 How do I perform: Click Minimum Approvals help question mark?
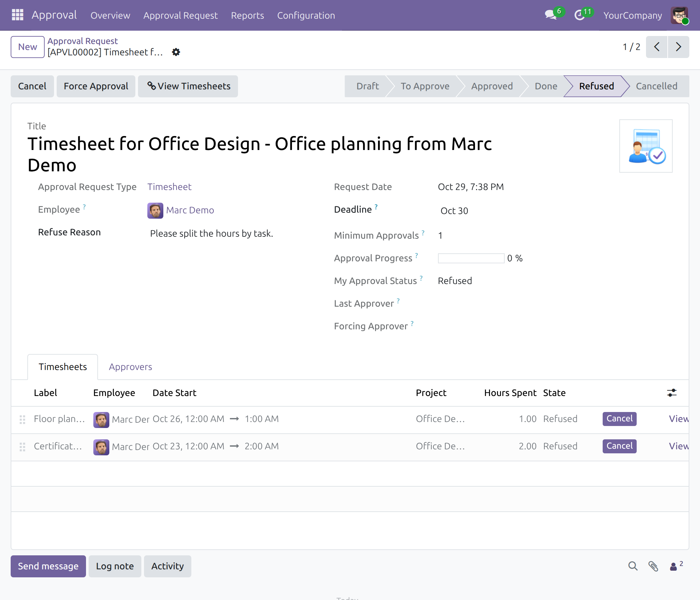pyautogui.click(x=423, y=232)
